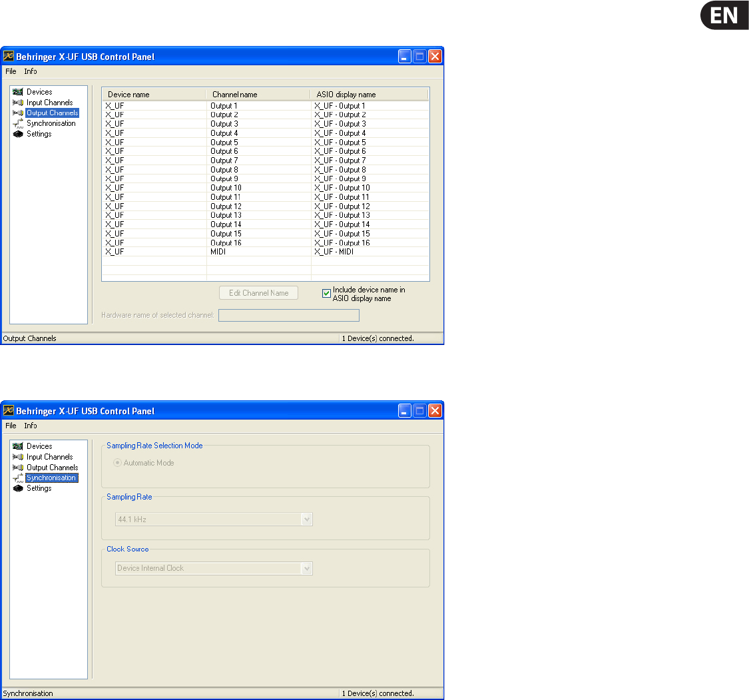Viewport: 749px width, 700px height.
Task: Select Synchronisation in bottom window tree
Action: 51,478
